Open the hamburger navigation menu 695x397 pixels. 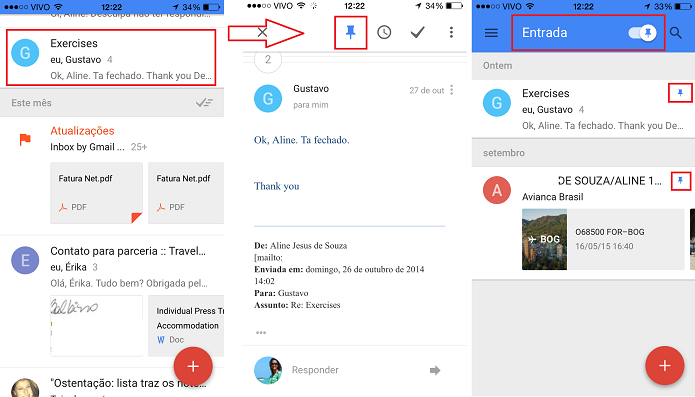pos(491,33)
